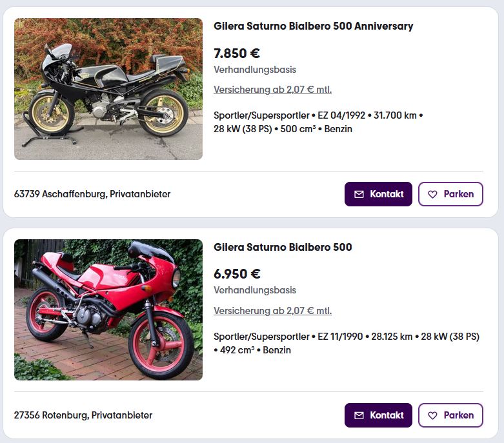
Task: Save the red Gilera with Parken
Action: coord(450,415)
